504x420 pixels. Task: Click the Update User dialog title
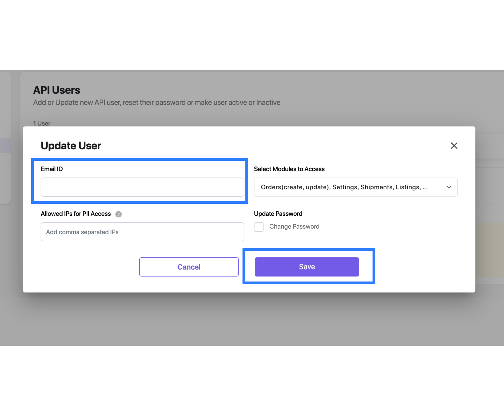[71, 145]
